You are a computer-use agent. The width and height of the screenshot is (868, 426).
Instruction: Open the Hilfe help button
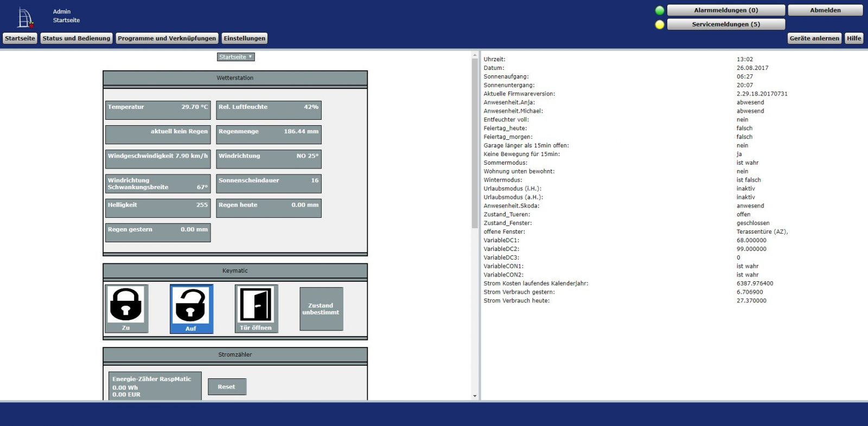coord(854,38)
